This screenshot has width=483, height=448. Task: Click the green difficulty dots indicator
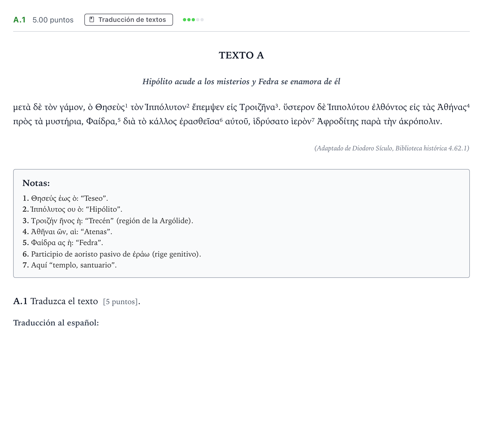[193, 20]
